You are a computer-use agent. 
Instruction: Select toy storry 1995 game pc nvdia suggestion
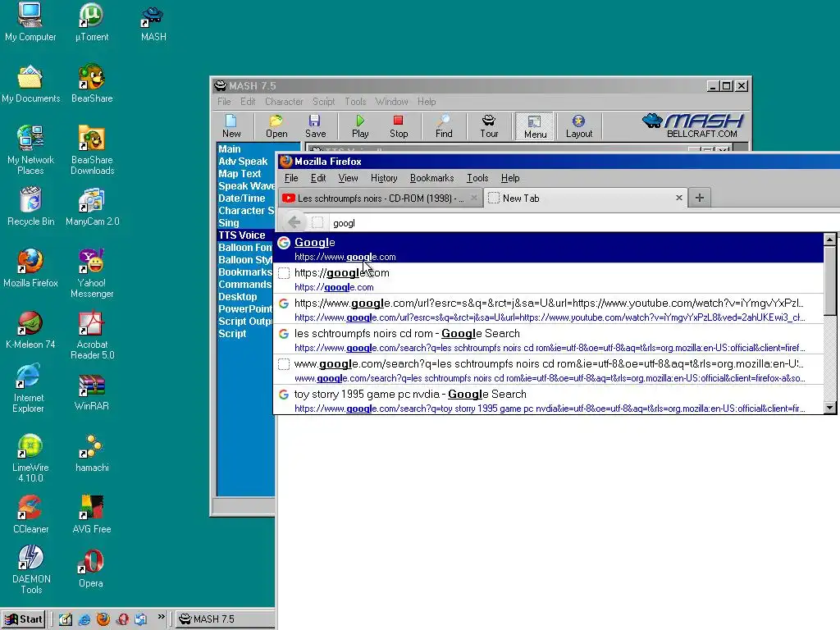coord(548,399)
